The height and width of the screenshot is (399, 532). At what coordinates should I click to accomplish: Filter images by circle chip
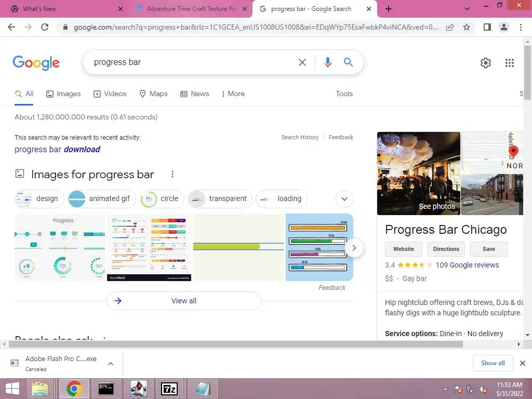162,199
